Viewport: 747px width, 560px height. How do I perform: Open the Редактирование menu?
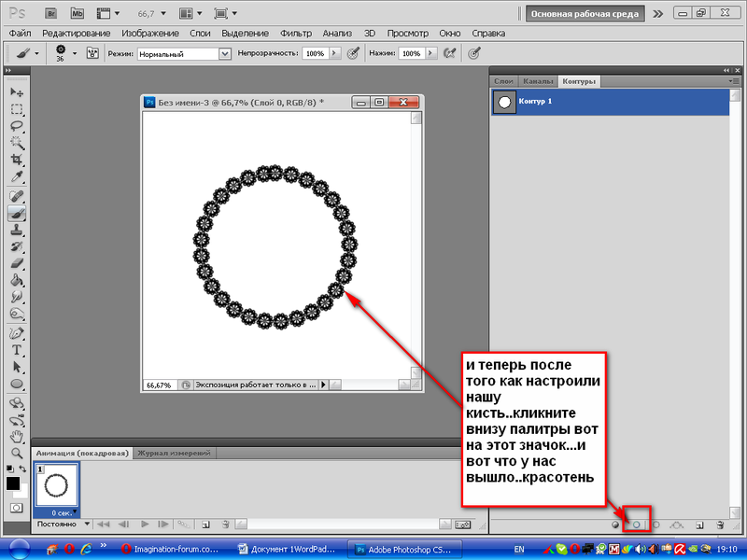(x=77, y=34)
